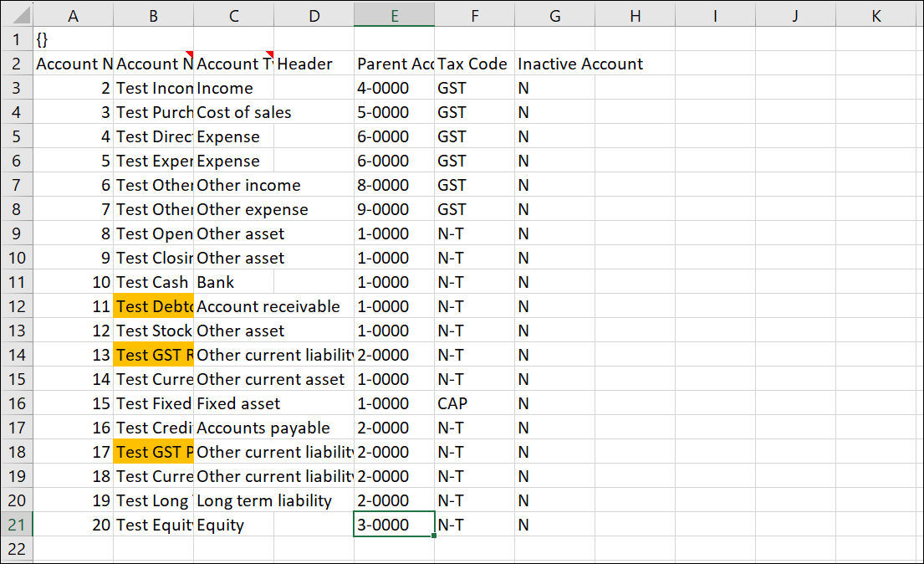Image resolution: width=924 pixels, height=564 pixels.
Task: Select row 21 header
Action: tap(17, 525)
